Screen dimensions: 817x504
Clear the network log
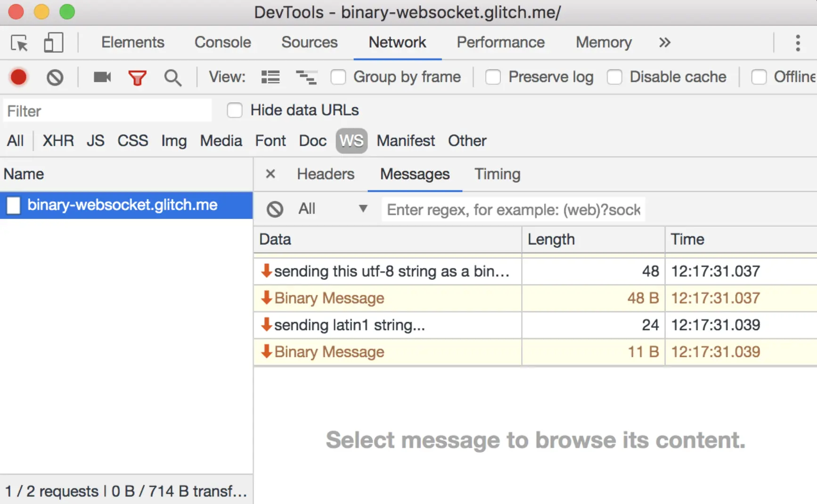coord(55,77)
